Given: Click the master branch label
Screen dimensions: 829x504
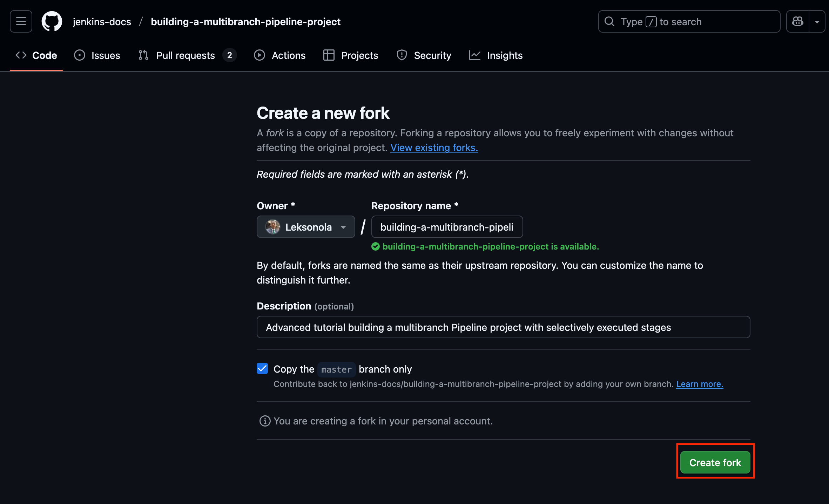Looking at the screenshot, I should [x=336, y=369].
